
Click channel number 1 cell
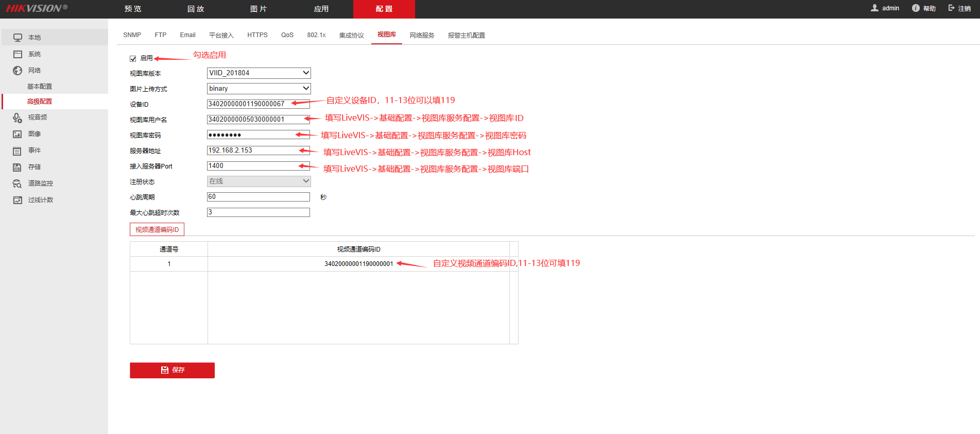click(169, 264)
